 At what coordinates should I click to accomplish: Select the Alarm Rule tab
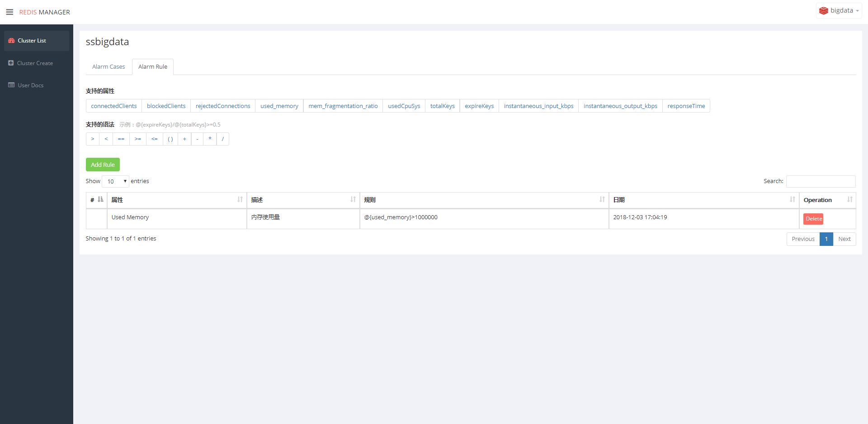(153, 67)
